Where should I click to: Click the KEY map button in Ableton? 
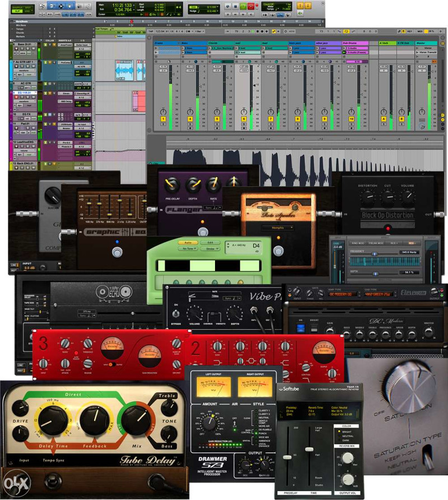[410, 31]
